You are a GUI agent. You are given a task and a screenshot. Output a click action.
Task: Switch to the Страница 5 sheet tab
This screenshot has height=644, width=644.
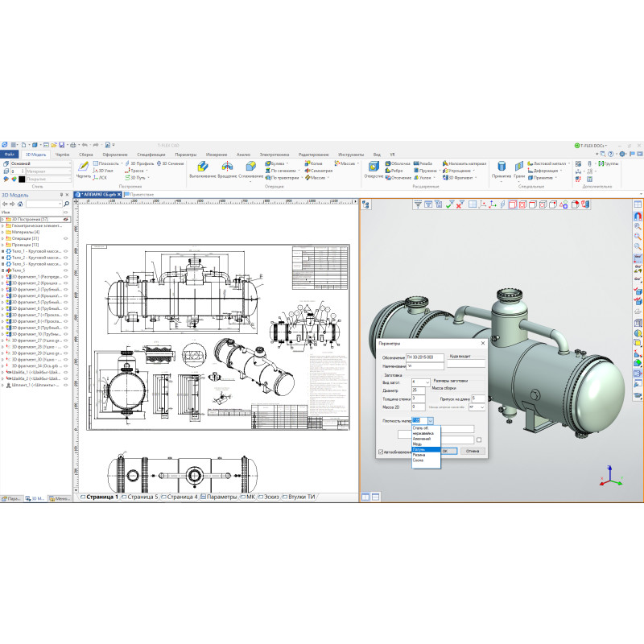click(142, 497)
